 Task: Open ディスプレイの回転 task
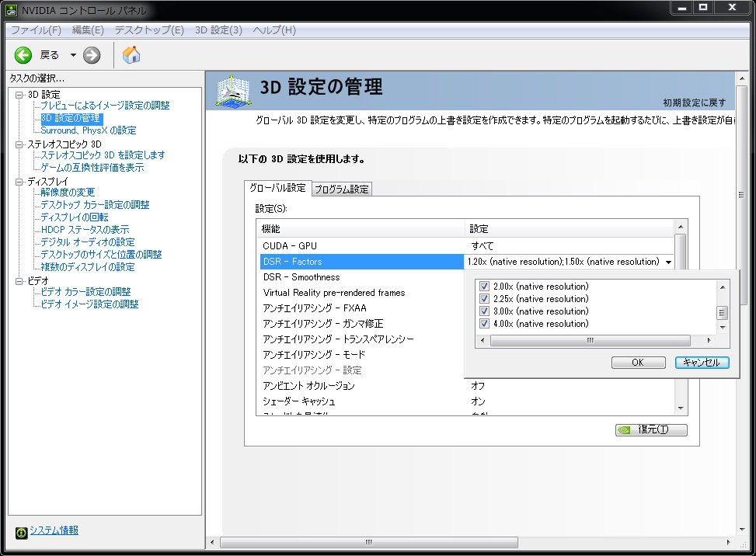click(x=75, y=217)
